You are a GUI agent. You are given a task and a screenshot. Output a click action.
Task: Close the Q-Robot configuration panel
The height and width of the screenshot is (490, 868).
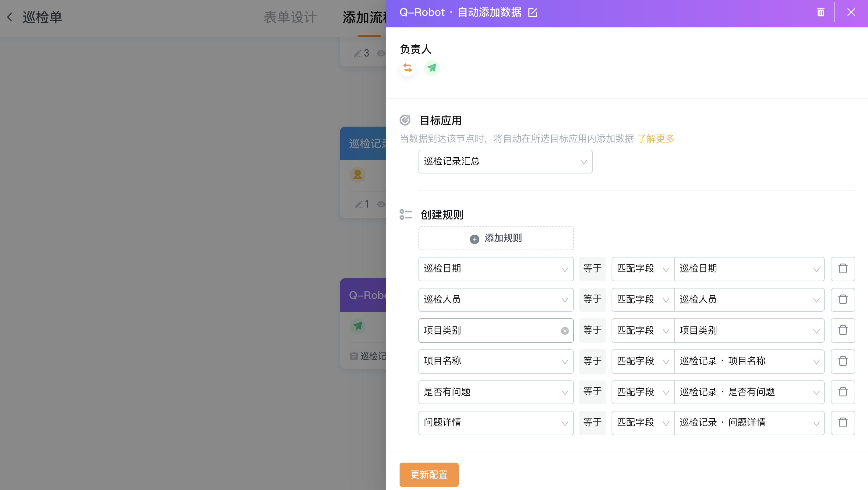[851, 12]
